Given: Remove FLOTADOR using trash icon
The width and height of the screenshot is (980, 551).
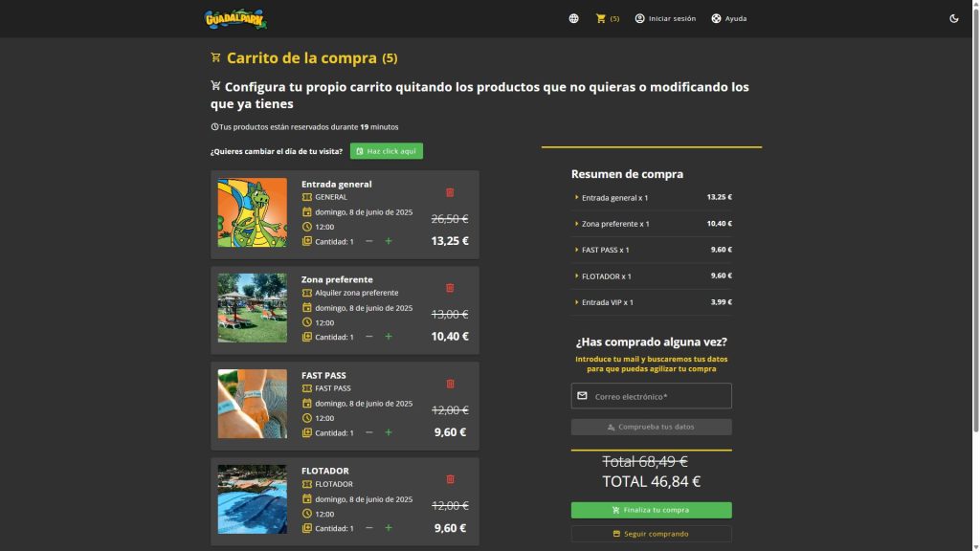Looking at the screenshot, I should click(450, 479).
